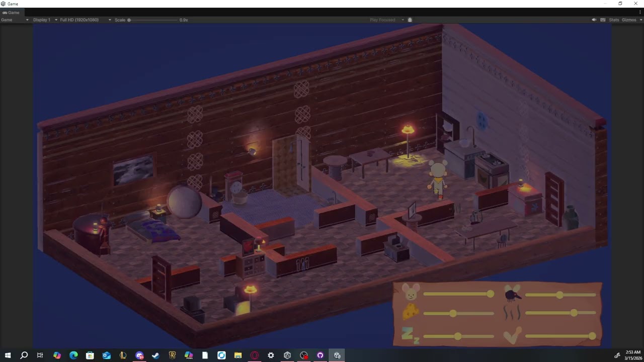Click the fly slider handle
This screenshot has width=644, height=362.
(559, 295)
